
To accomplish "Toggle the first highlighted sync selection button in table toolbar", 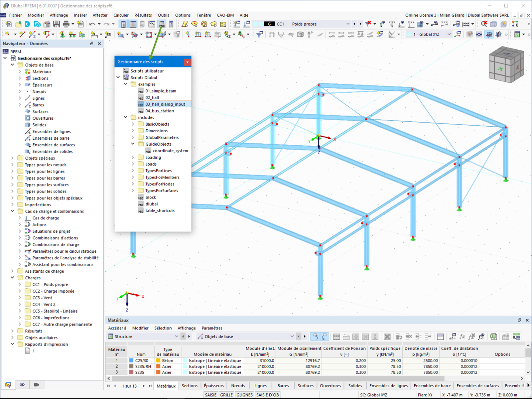I will 315,336.
